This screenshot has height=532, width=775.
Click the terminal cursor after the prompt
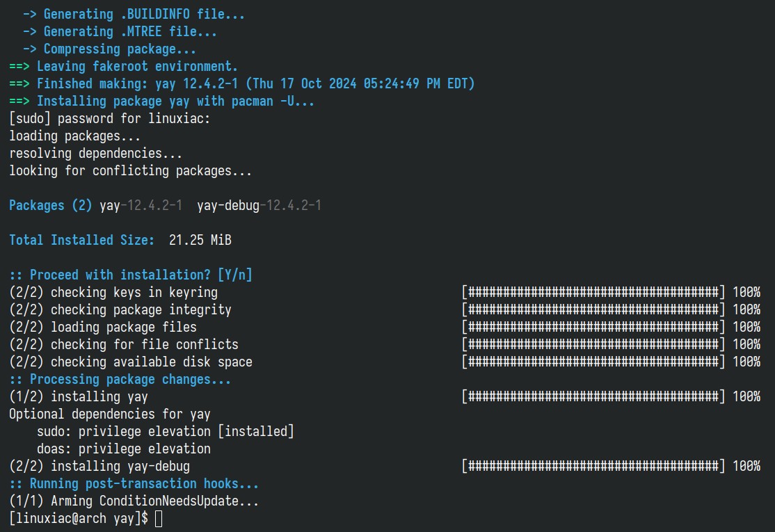click(159, 519)
